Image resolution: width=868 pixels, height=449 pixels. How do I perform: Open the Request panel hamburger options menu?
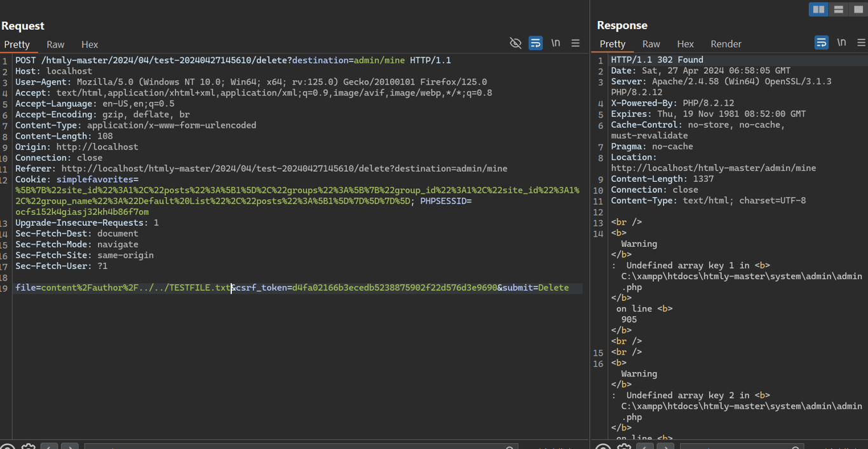(x=576, y=43)
